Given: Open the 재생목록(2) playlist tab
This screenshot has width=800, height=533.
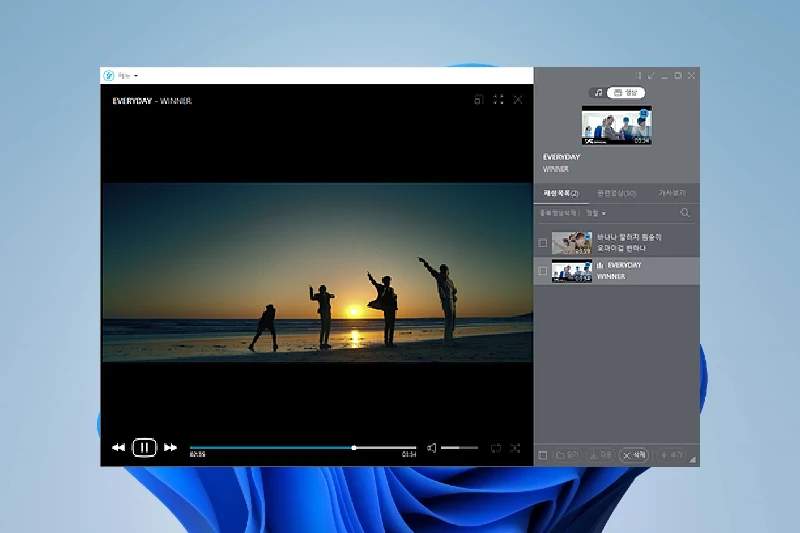Looking at the screenshot, I should [x=561, y=193].
